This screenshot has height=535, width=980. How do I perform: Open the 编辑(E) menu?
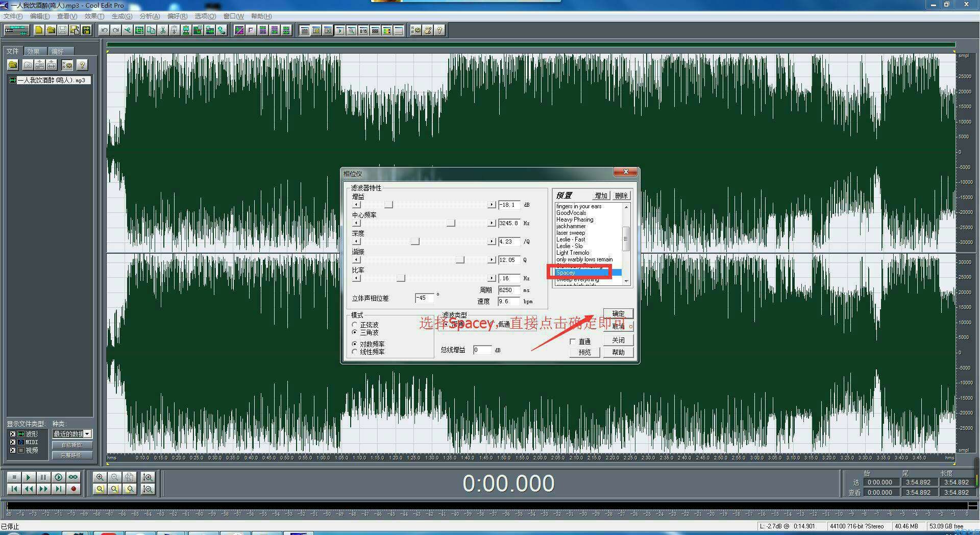tap(40, 16)
